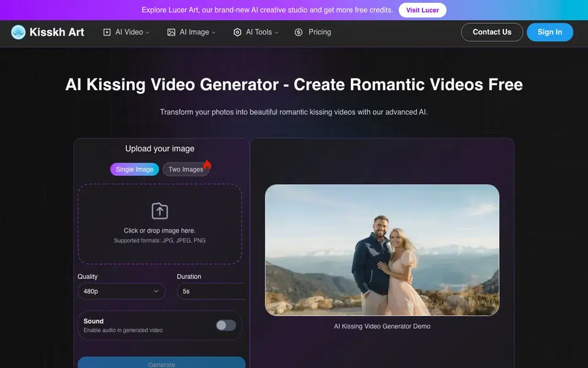
Task: Expand the AI Video menu chevron
Action: click(x=148, y=33)
